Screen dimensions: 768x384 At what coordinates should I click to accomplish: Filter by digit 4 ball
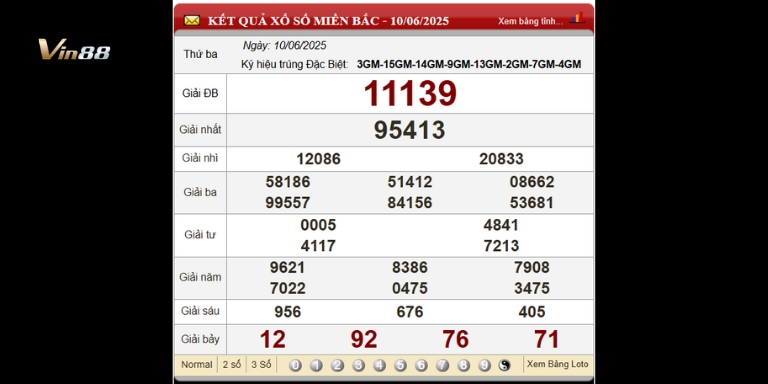click(x=380, y=365)
